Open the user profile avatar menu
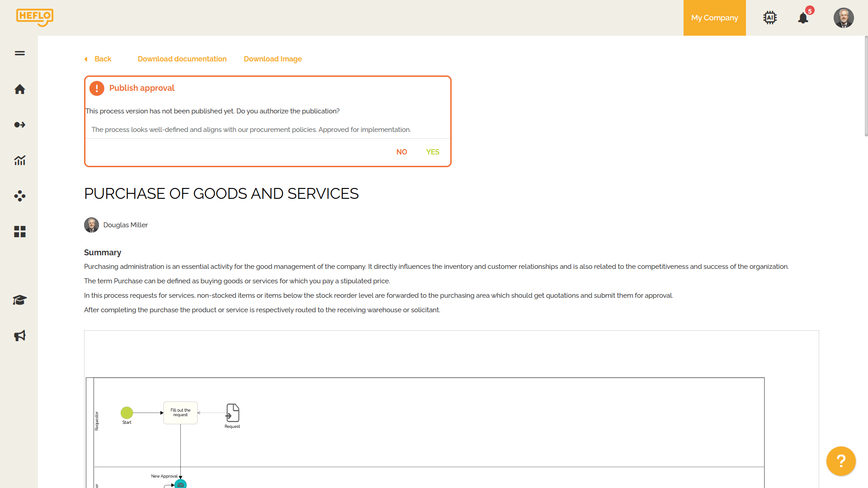This screenshot has width=868, height=488. tap(844, 18)
